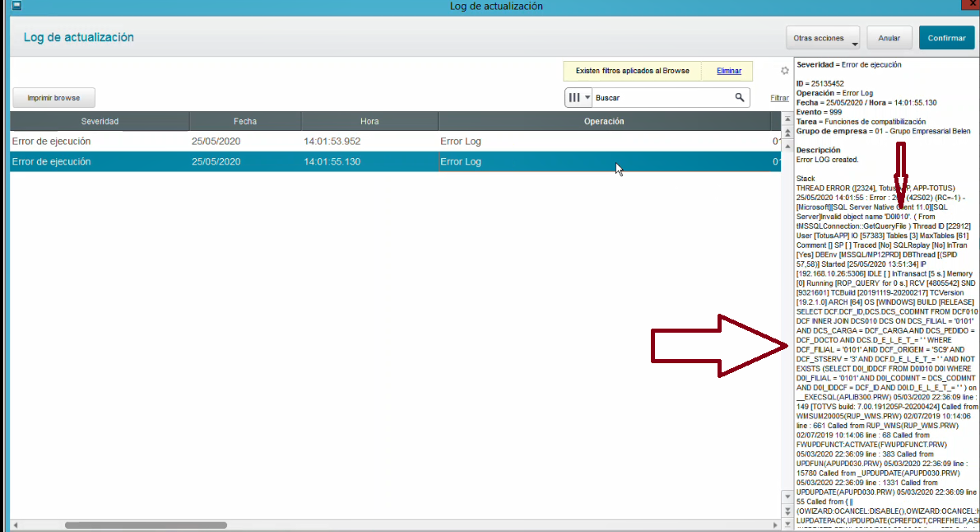Click Imprimir browse button

click(53, 98)
